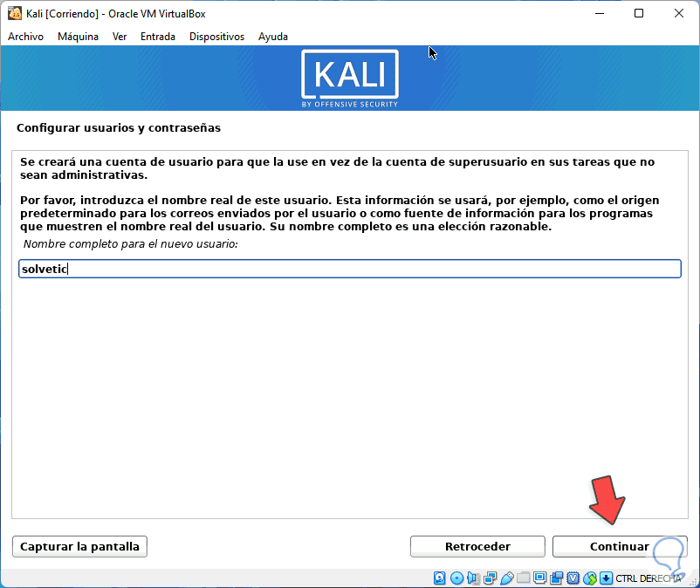
Task: Click 'Nombre completo para el nuevo usuario:' label
Action: click(x=130, y=244)
